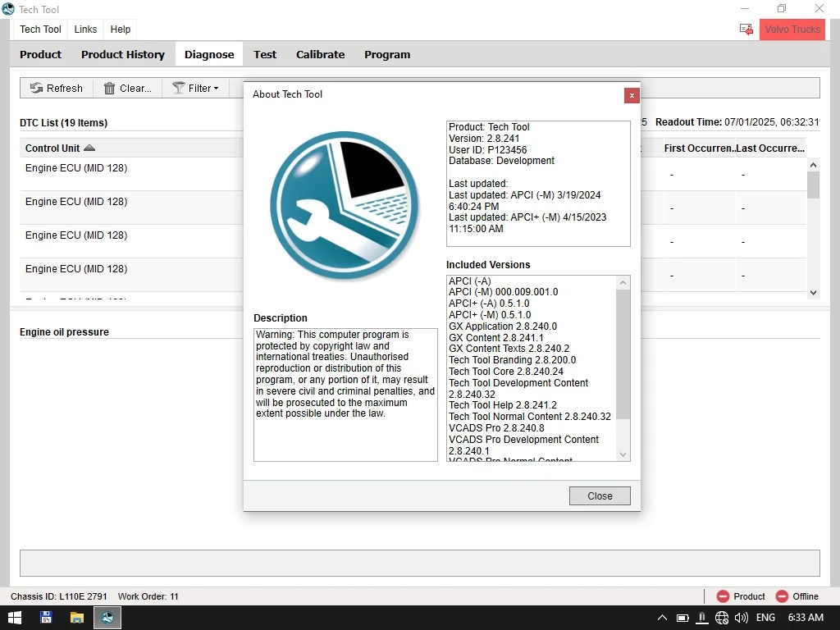Show hidden icons tray chevron
Screen dimensions: 840x630
point(662,618)
